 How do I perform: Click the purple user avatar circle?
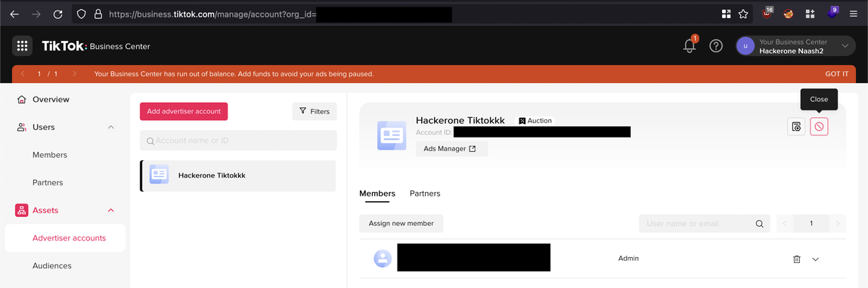coord(746,47)
